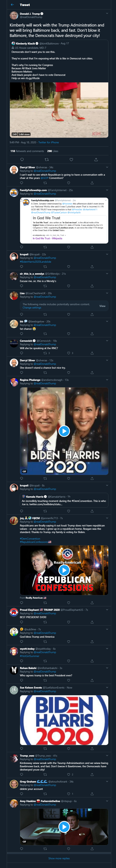
Task: Expand options caret on Lisa's reply
Action: (x=107, y=293)
